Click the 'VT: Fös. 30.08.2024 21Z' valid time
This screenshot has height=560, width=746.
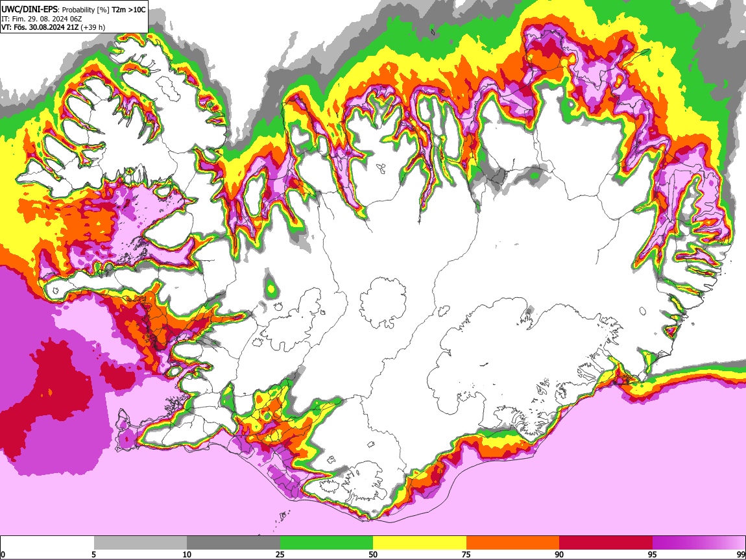click(x=40, y=27)
